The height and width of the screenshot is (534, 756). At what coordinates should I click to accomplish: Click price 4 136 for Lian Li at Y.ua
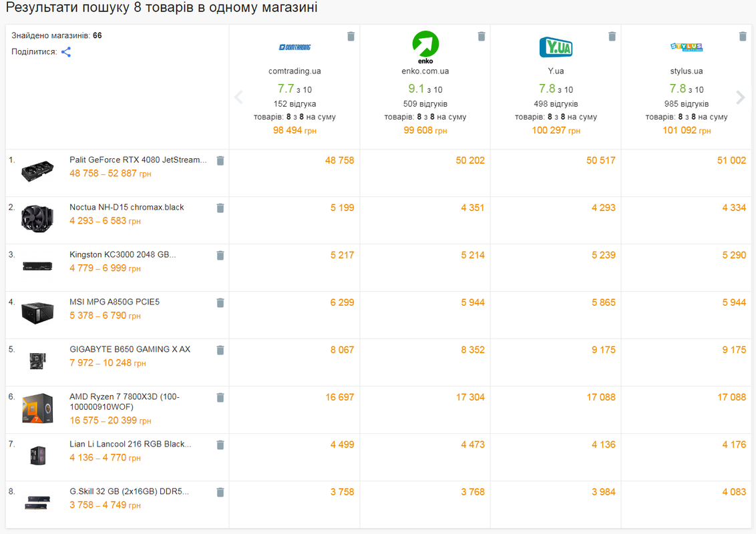pyautogui.click(x=604, y=445)
